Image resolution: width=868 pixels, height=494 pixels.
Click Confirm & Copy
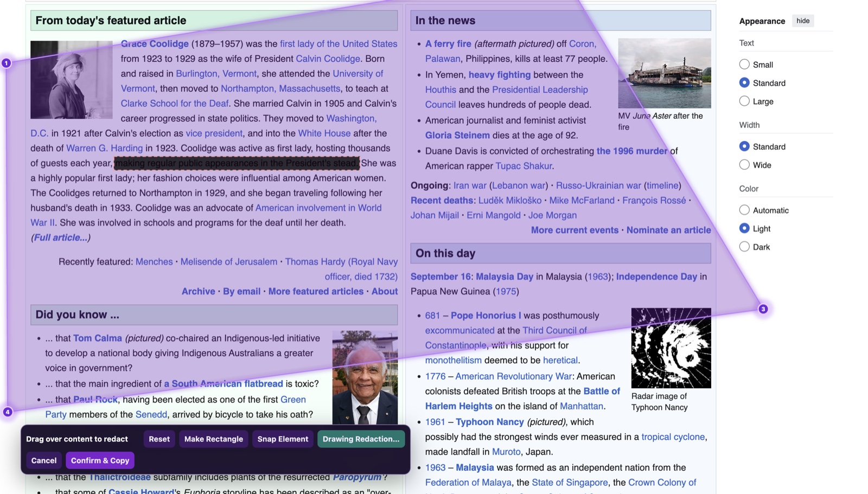[100, 460]
